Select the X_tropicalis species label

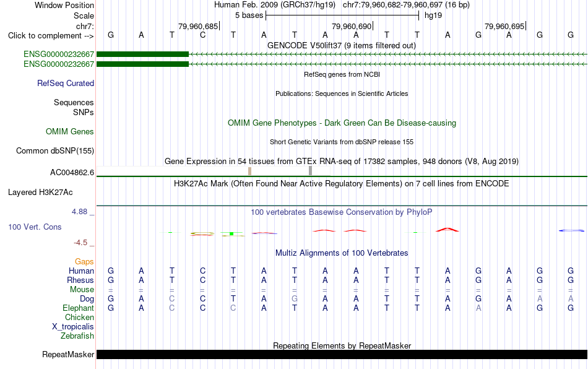point(73,327)
